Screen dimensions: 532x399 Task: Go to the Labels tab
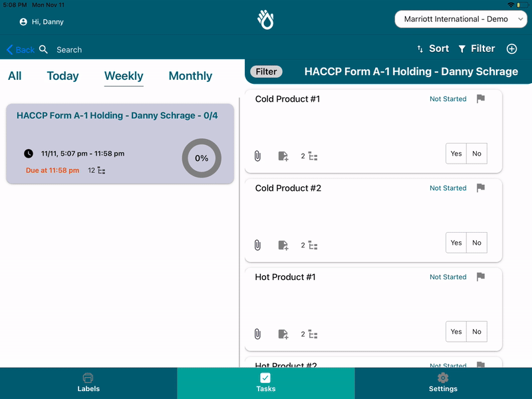click(x=88, y=383)
